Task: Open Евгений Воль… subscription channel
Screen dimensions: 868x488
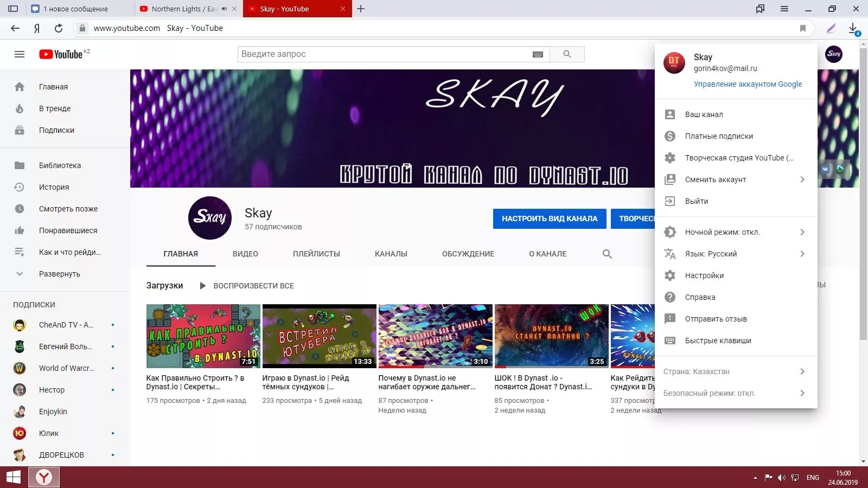Action: click(x=65, y=346)
